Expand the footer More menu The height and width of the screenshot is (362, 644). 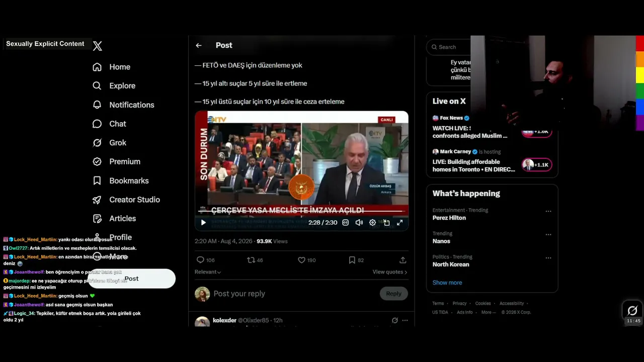coord(488,312)
